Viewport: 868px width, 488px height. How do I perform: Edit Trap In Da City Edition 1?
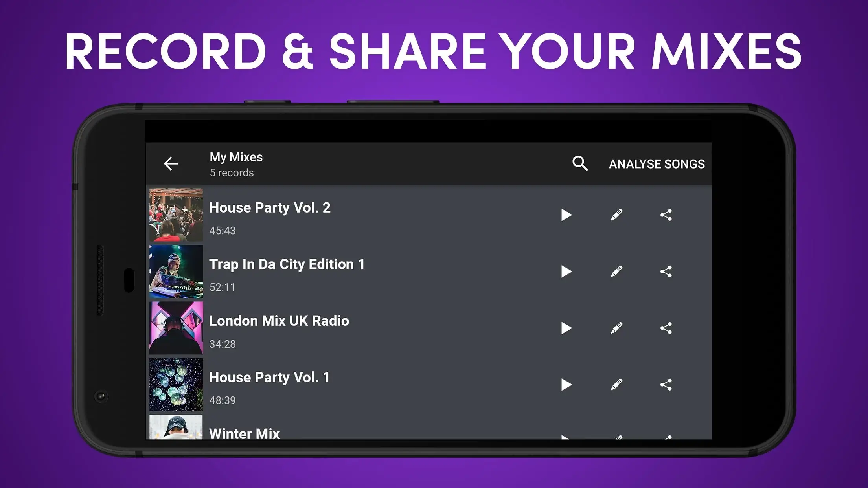pos(616,271)
